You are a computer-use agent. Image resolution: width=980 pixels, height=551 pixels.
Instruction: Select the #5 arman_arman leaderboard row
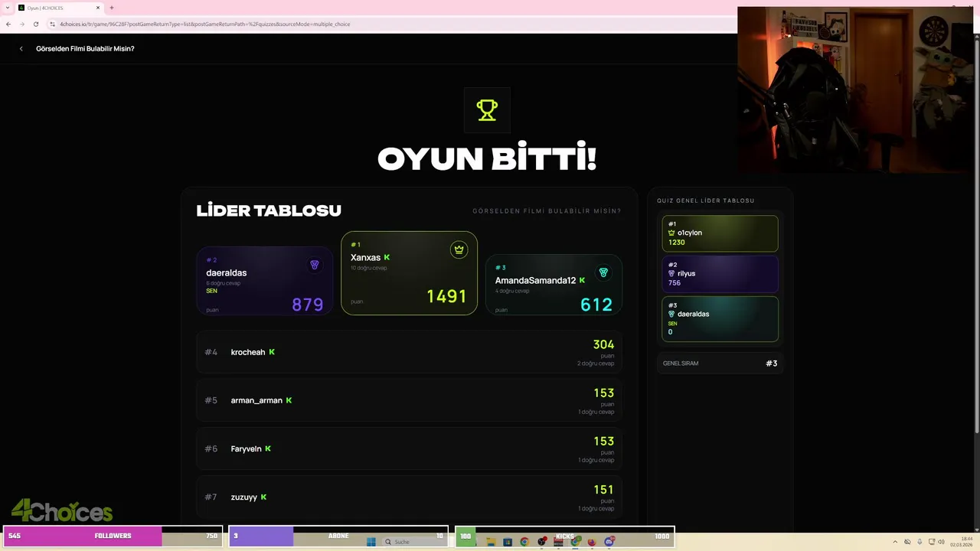coord(409,400)
